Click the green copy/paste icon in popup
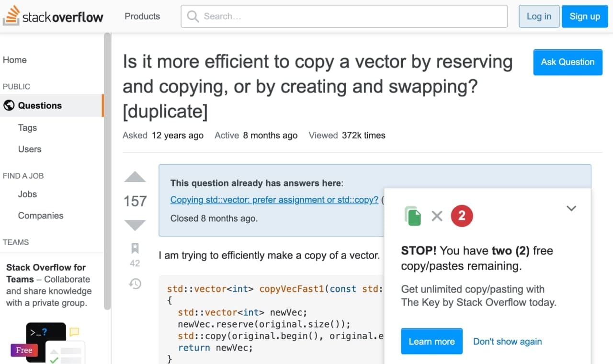Viewport: 613px width, 364px height. point(413,216)
